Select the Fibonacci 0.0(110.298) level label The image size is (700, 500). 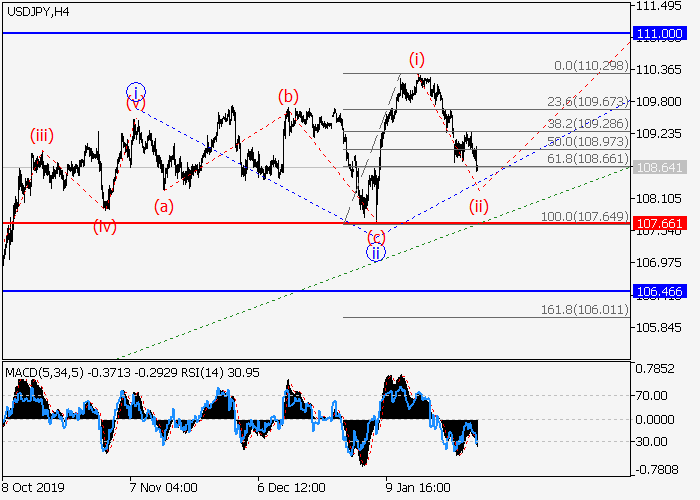590,66
